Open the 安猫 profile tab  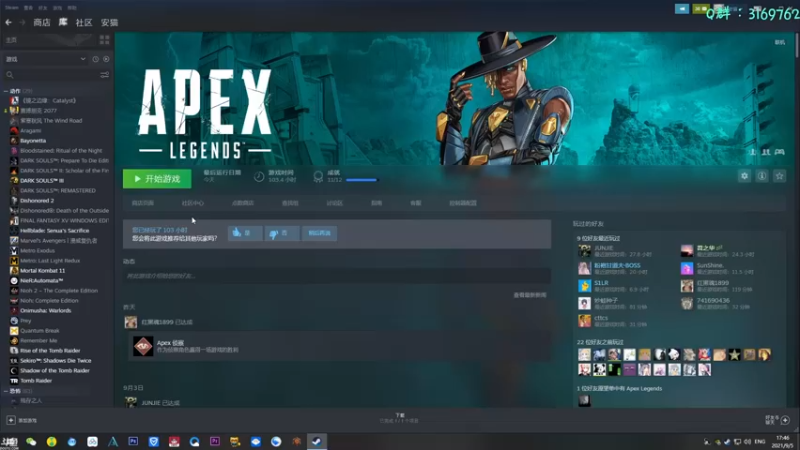tap(109, 22)
